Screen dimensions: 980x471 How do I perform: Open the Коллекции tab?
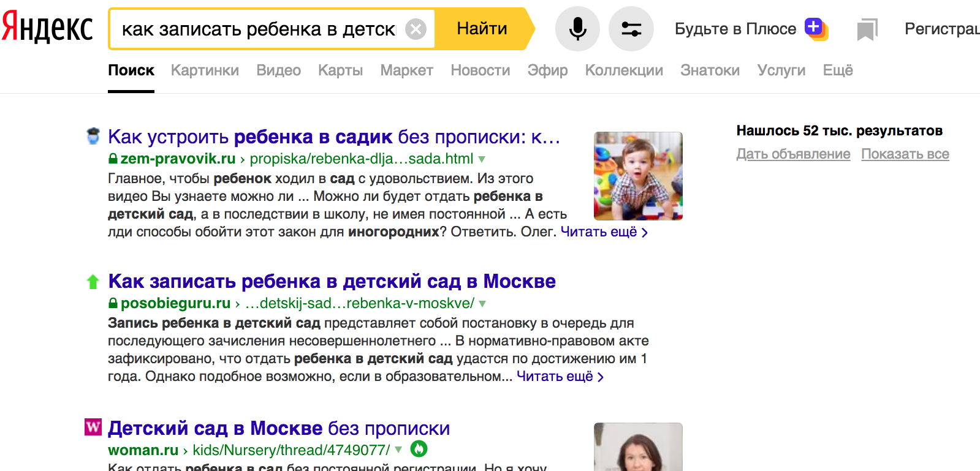pos(624,70)
